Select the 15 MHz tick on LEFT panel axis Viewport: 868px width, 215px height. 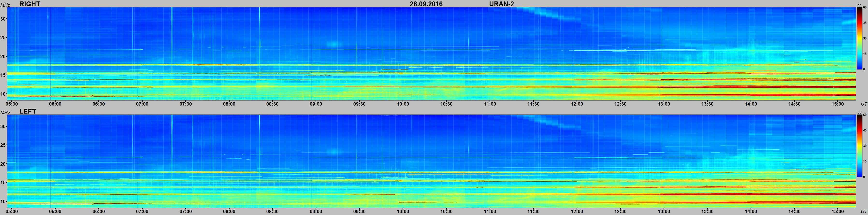pos(3,183)
